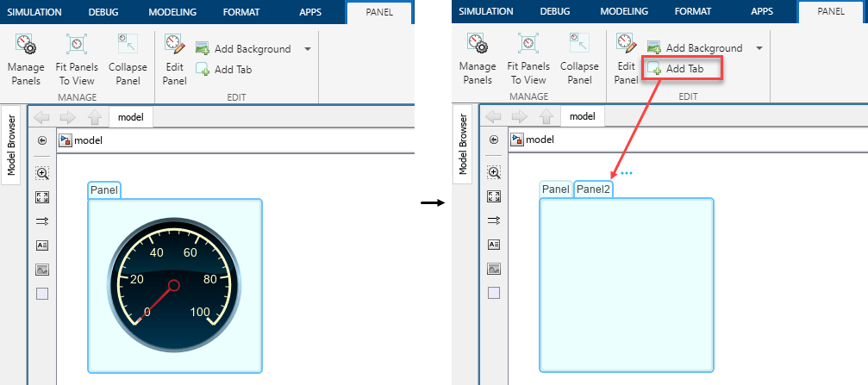Switch to SIMULATION tab in left window
868x385 pixels.
[x=34, y=11]
